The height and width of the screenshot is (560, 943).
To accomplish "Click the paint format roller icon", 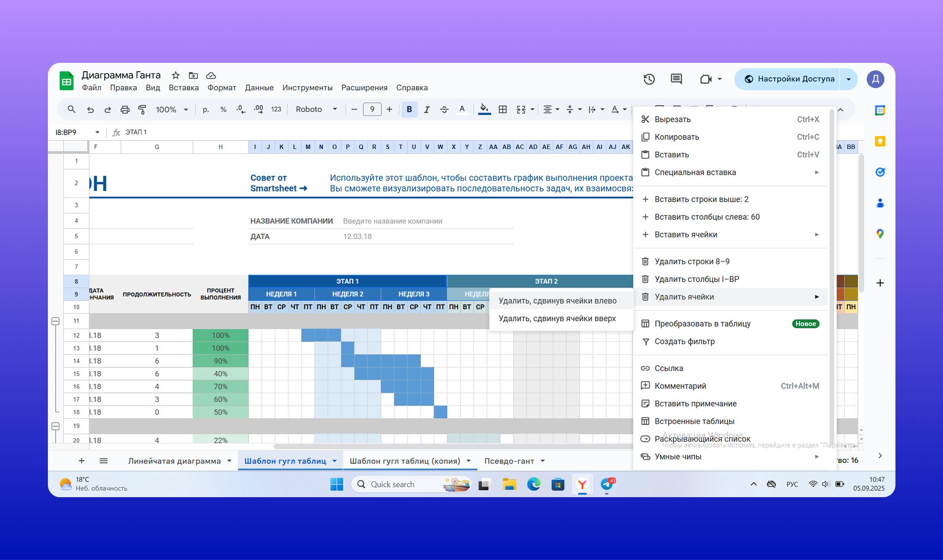I will 142,109.
